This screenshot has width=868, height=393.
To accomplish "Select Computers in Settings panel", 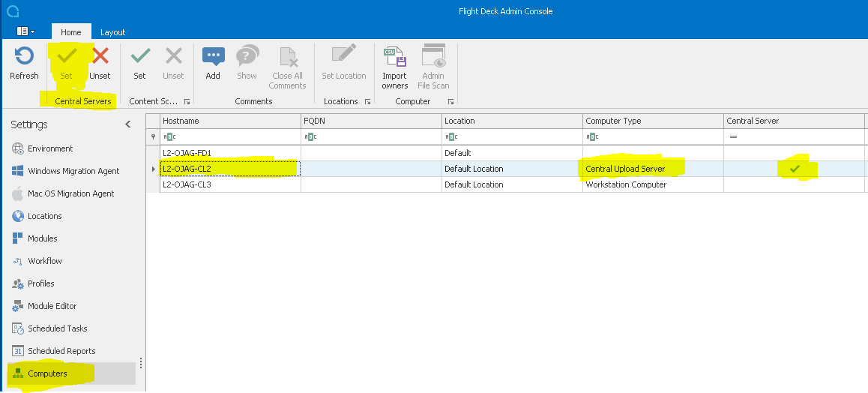I will coord(71,373).
